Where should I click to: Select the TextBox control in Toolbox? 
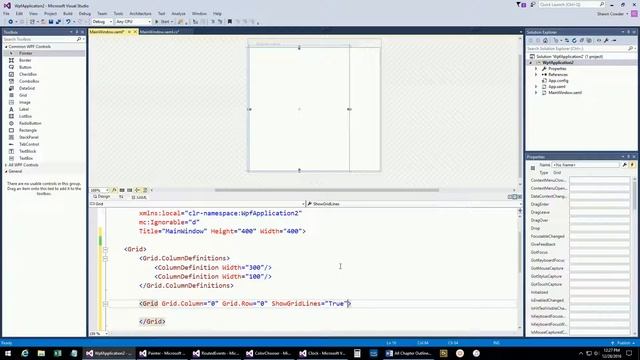(x=26, y=158)
